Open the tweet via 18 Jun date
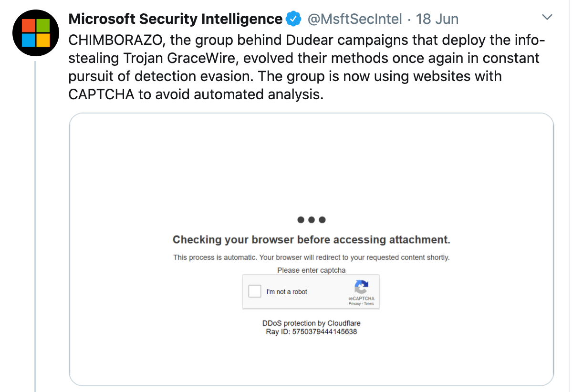Screen dimensions: 583x392 (x=437, y=19)
